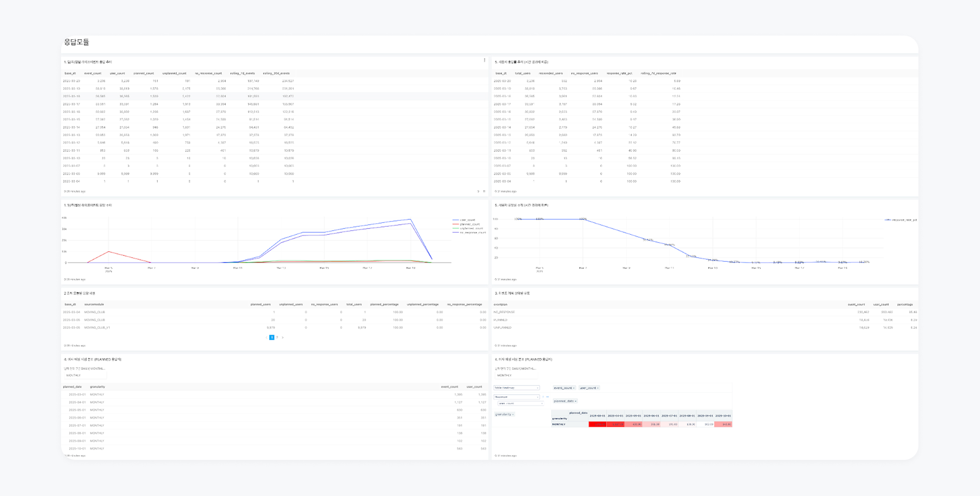Click the sort arrow next to the Maximum dropdown

coord(543,397)
